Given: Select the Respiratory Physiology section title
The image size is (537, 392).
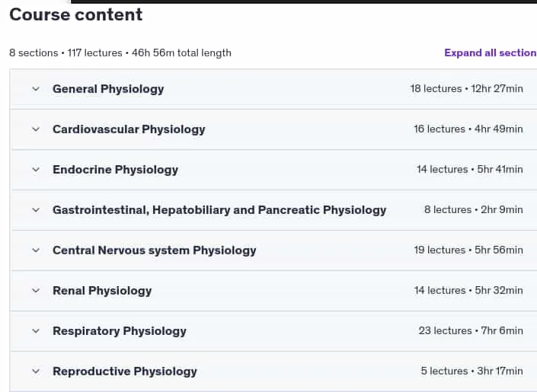Looking at the screenshot, I should pos(120,331).
